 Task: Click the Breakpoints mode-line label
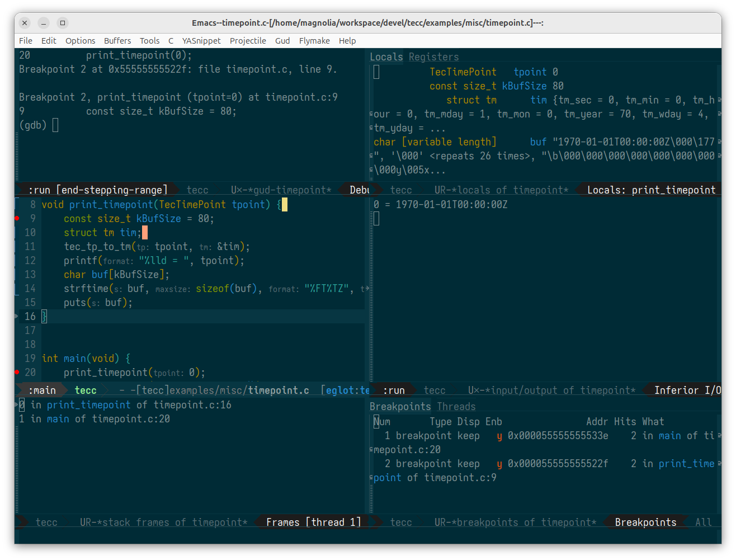(x=645, y=523)
